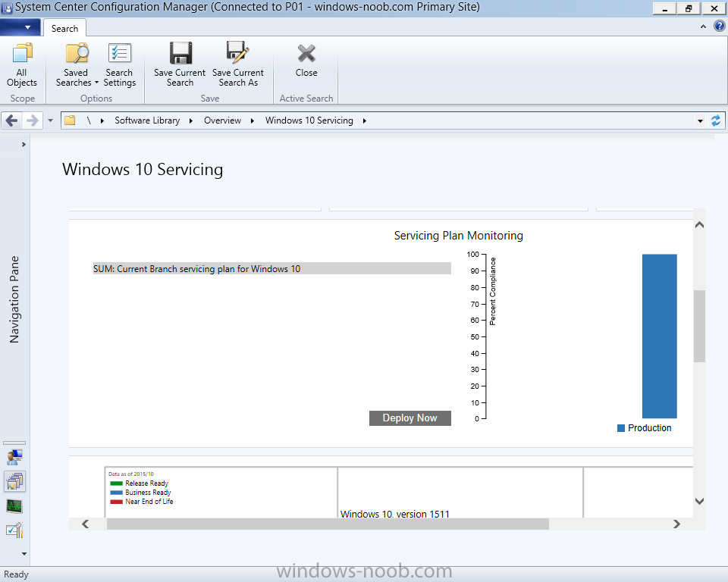Click the Servicing Plan Monitoring title
This screenshot has height=582, width=728.
click(x=458, y=236)
